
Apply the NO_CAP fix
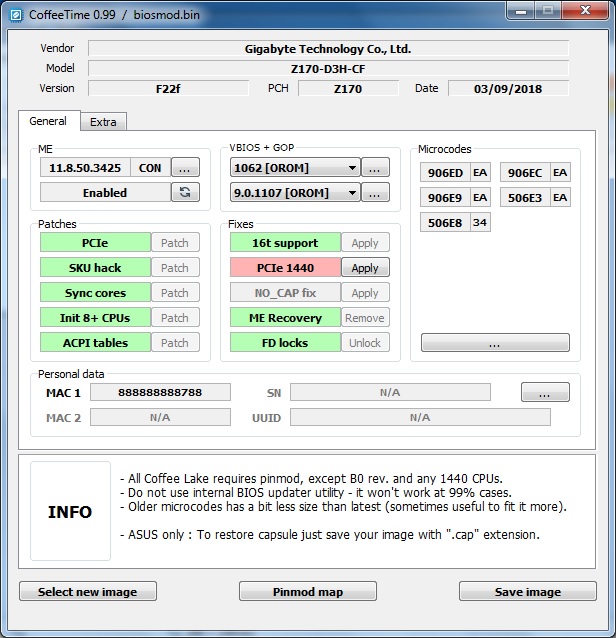pyautogui.click(x=365, y=293)
